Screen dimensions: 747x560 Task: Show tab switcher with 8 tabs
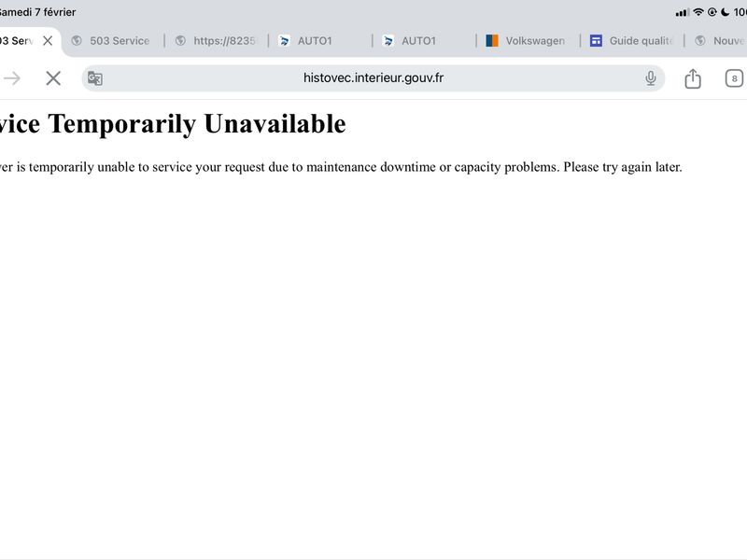[734, 78]
